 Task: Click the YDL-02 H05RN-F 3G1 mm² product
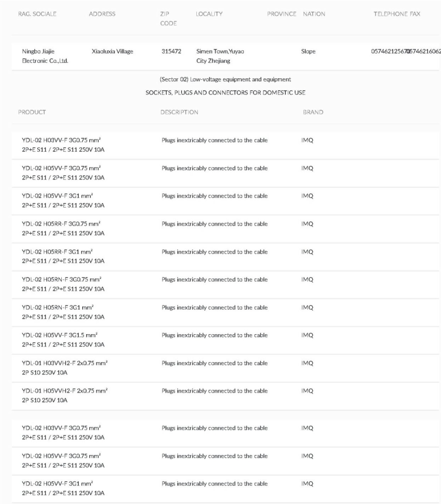63,312
